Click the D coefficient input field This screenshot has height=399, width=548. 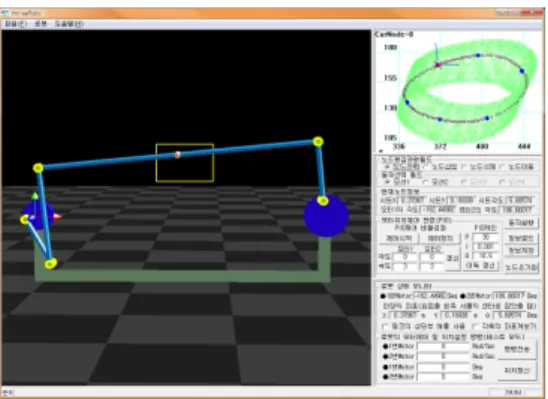click(x=485, y=256)
